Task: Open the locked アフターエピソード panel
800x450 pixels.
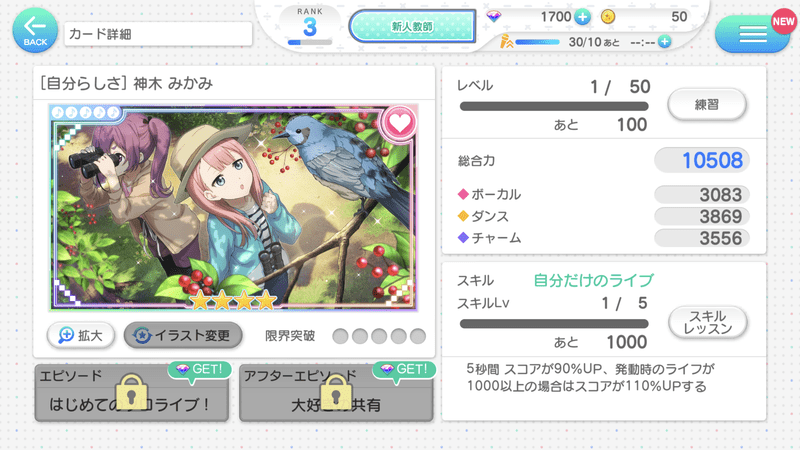Action: coord(336,392)
